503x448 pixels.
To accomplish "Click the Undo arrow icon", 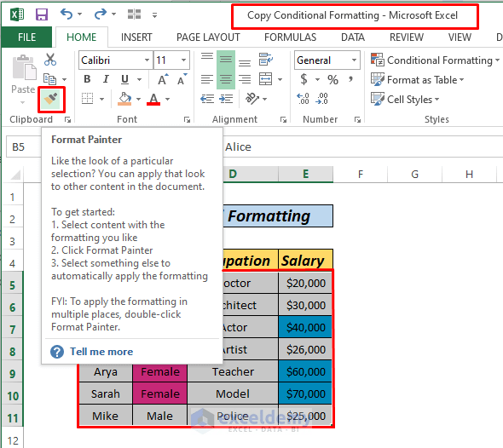I will click(66, 14).
